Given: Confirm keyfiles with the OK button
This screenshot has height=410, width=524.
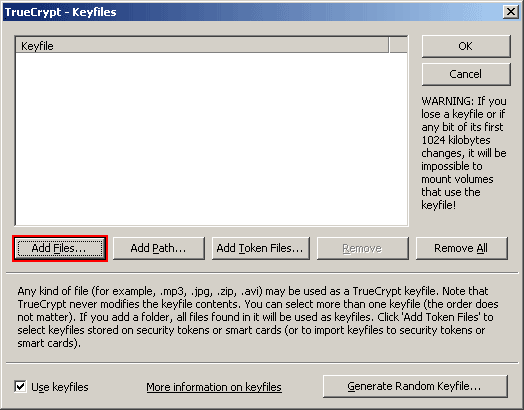Looking at the screenshot, I should [466, 46].
